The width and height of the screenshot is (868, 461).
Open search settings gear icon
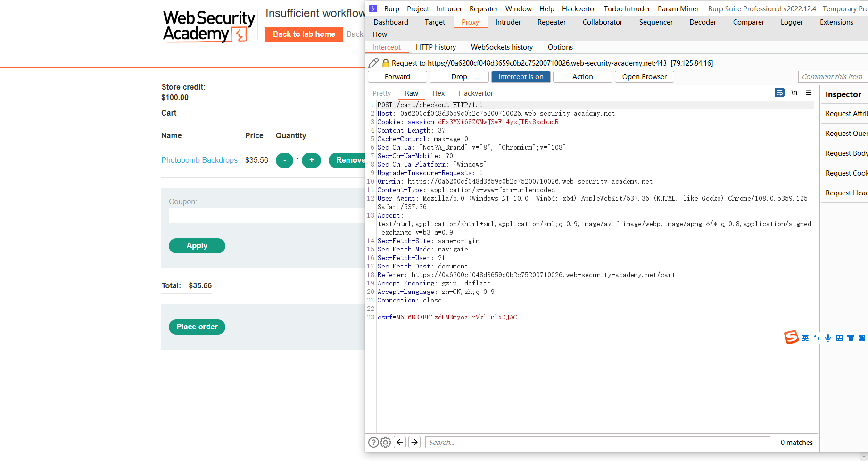pos(386,442)
